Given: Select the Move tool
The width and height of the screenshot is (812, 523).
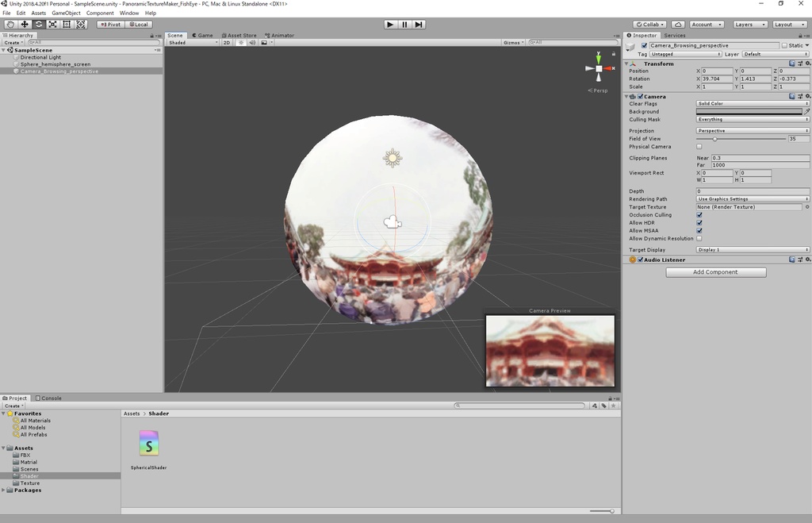Looking at the screenshot, I should pos(24,25).
